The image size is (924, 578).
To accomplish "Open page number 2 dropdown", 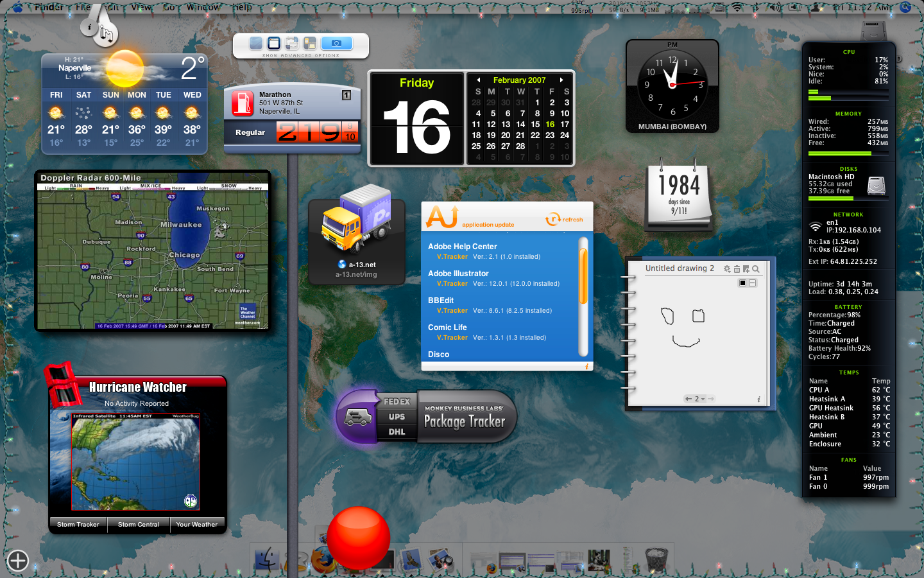I will [x=699, y=399].
